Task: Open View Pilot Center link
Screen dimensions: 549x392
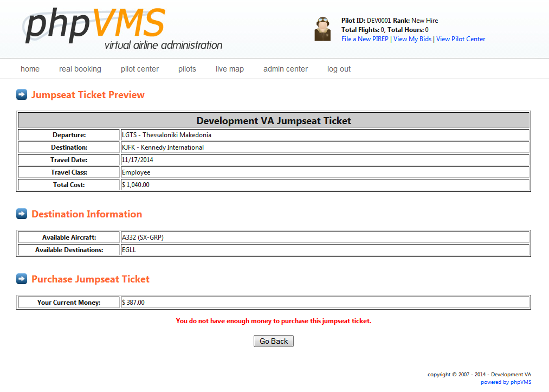Action: tap(461, 39)
